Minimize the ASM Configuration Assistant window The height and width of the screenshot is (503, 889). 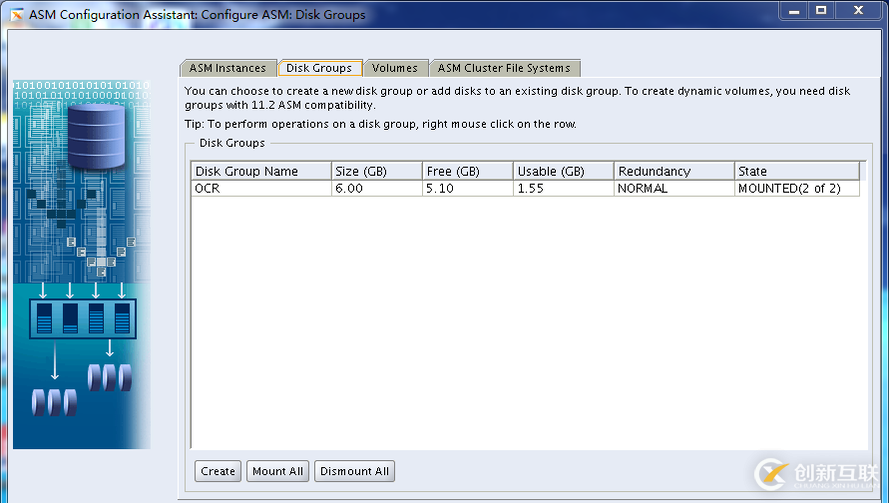(x=794, y=11)
